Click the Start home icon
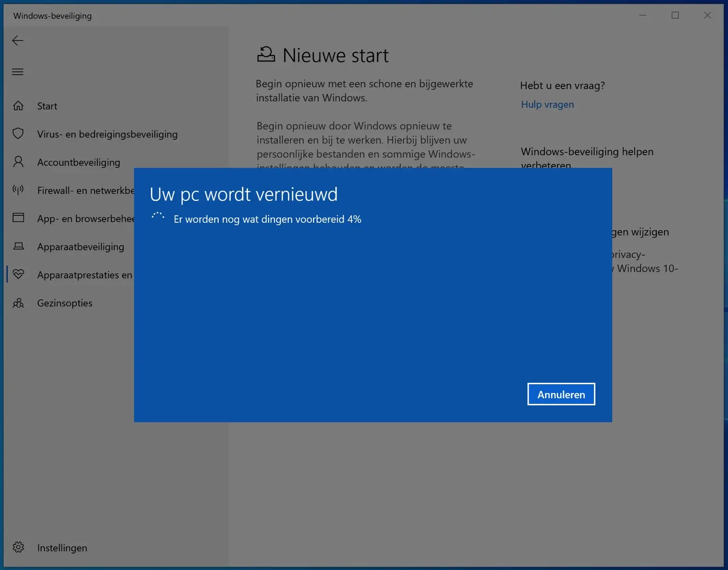Viewport: 728px width, 570px height. [x=18, y=106]
